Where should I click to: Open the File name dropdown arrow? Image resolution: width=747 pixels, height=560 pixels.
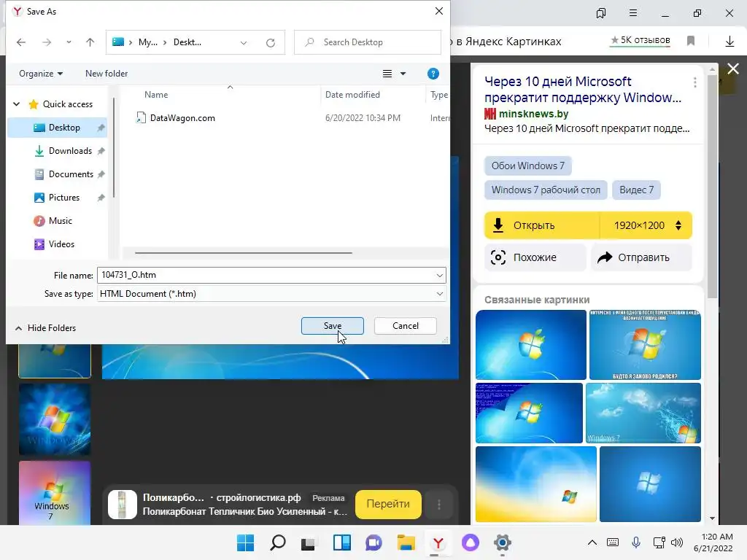pos(439,275)
